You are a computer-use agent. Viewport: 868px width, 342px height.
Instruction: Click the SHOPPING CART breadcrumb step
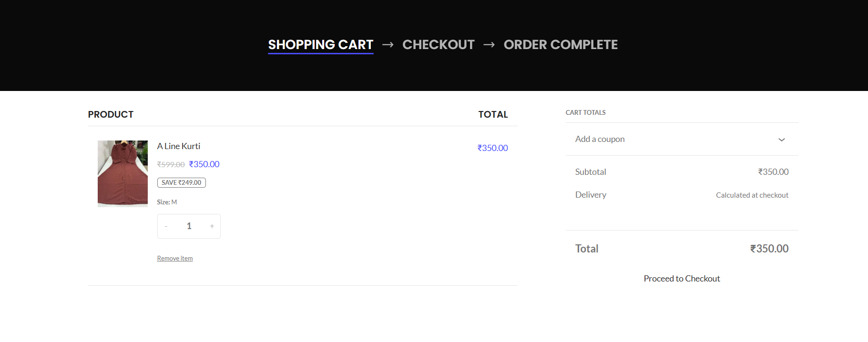[x=320, y=45]
